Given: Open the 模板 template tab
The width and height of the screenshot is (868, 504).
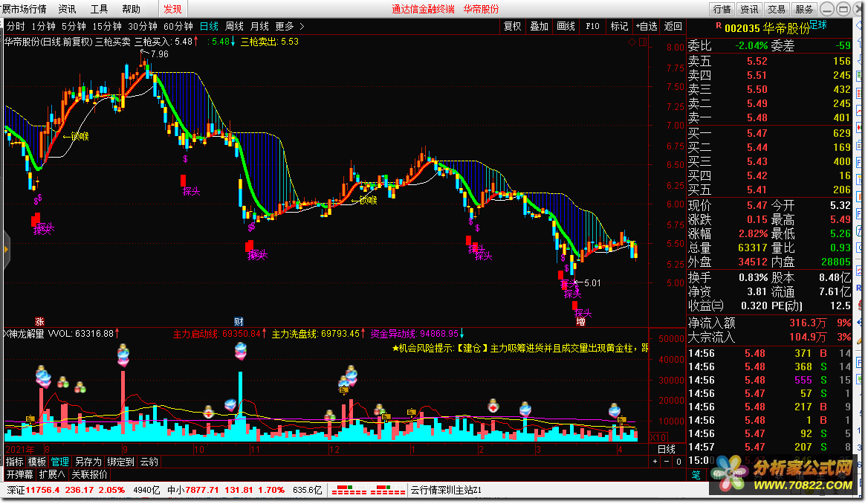Looking at the screenshot, I should [x=37, y=462].
